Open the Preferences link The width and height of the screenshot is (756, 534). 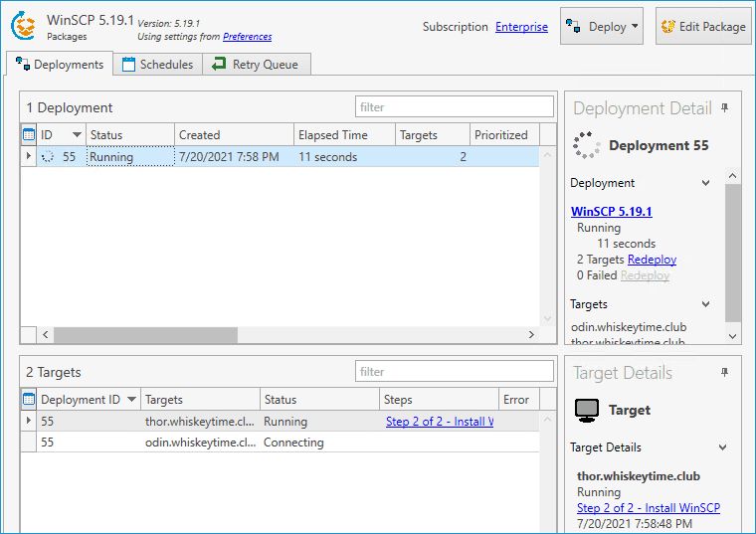point(247,37)
